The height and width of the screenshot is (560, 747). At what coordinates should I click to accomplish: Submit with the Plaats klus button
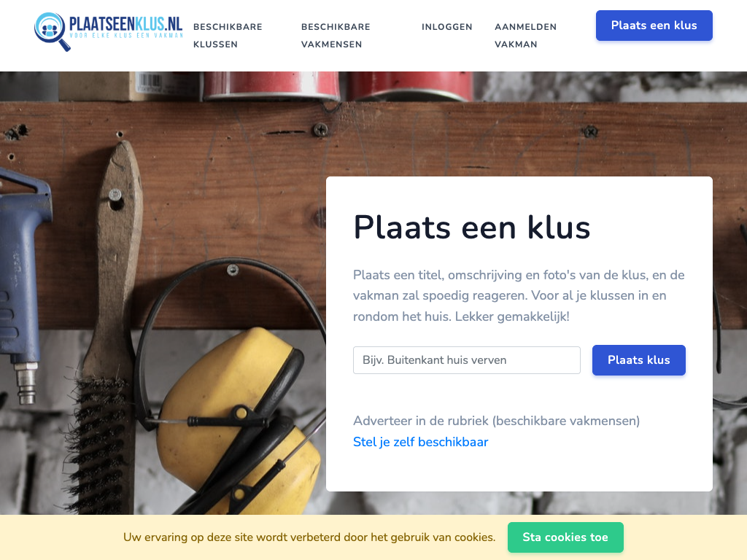click(x=638, y=360)
